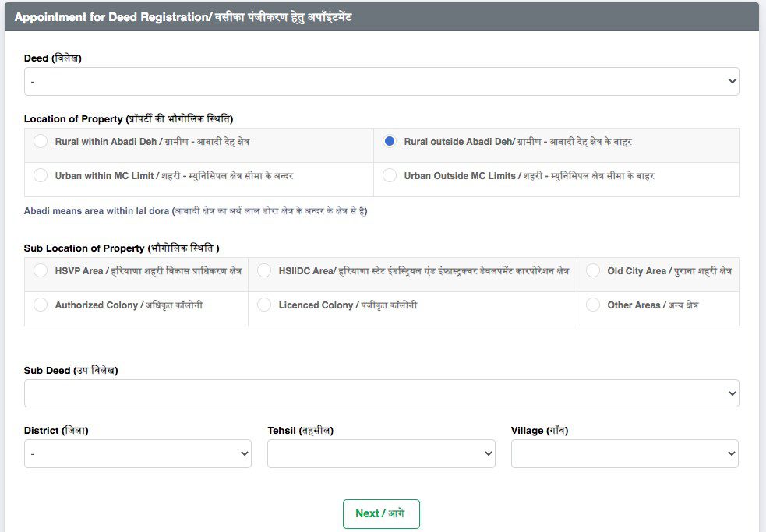Pick Old City Area option

coord(593,271)
